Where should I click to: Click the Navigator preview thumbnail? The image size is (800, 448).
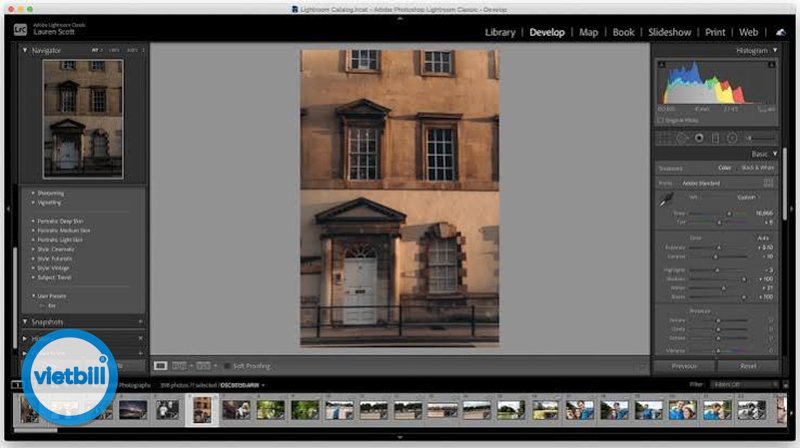click(83, 119)
